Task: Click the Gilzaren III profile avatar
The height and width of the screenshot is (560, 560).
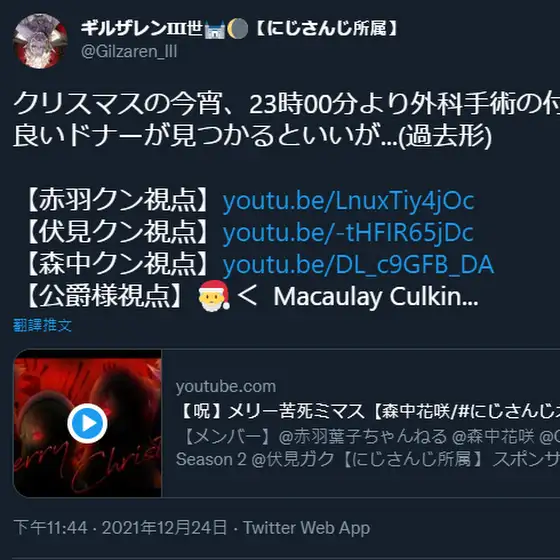Action: (x=40, y=41)
